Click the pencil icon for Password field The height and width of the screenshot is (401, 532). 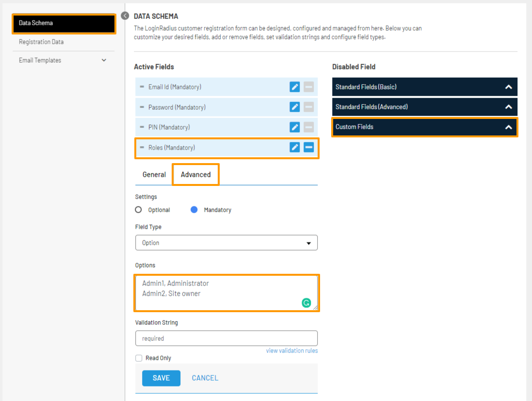294,107
